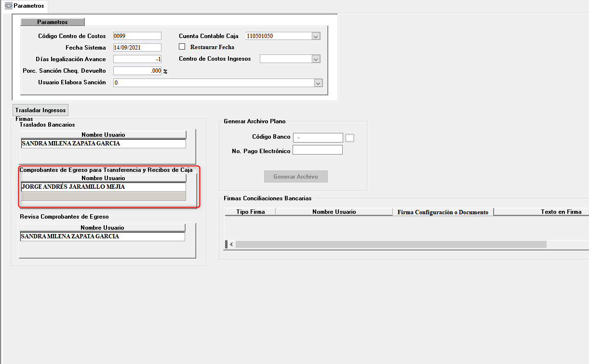Click the Parametros window tab icon
The width and height of the screenshot is (589, 364).
point(8,6)
